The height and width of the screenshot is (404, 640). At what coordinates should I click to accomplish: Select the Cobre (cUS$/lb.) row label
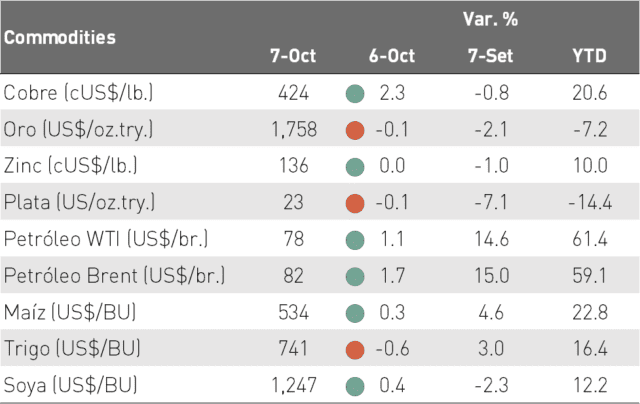[78, 93]
